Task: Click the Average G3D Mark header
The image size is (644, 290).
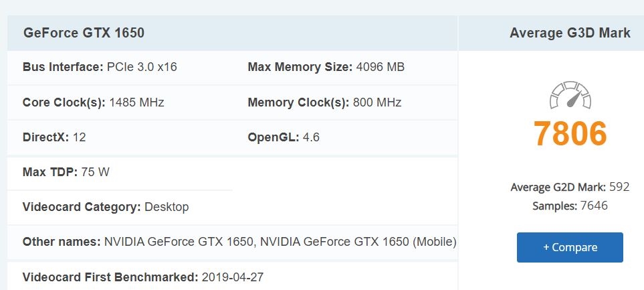Action: 570,33
